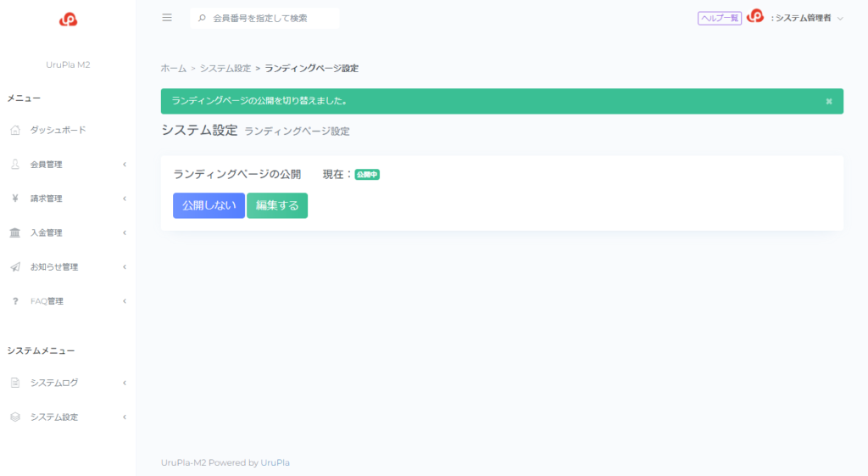Open the システム管理者 user dropdown arrow

pos(840,19)
